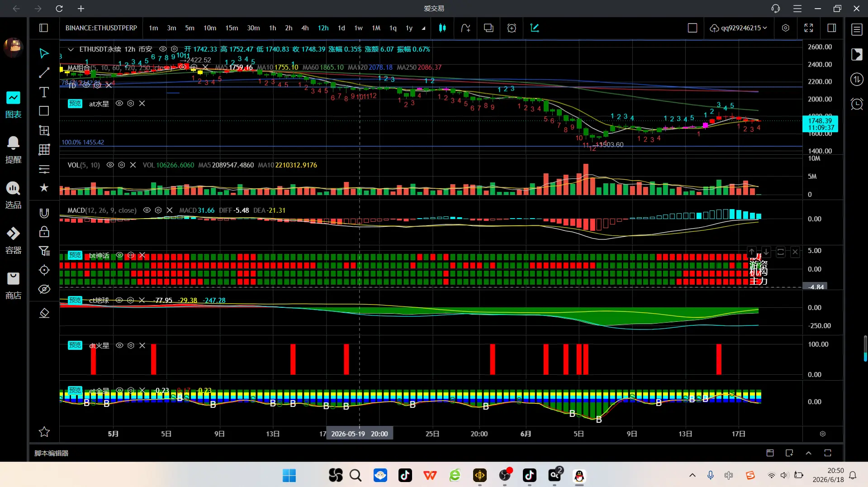Screen dimensions: 868x487
Task: Select the trend line drawing tool
Action: coord(44,73)
